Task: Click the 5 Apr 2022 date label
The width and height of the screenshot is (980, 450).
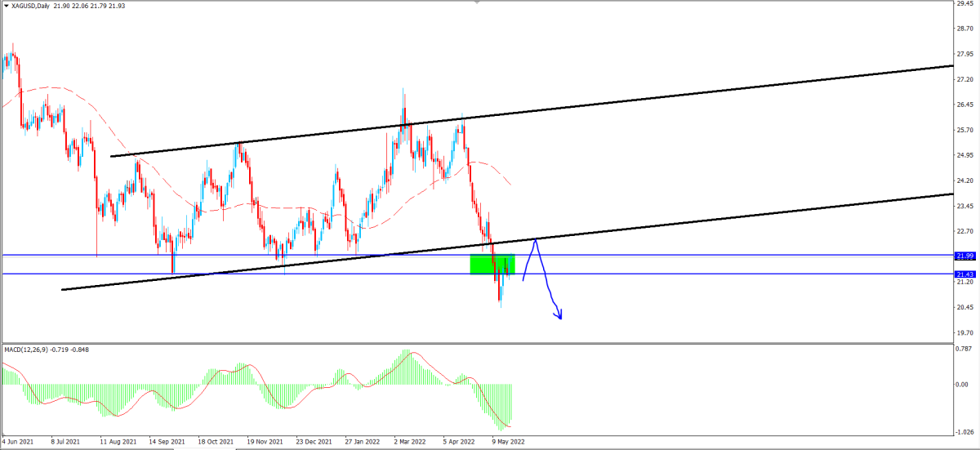Action: coord(459,442)
